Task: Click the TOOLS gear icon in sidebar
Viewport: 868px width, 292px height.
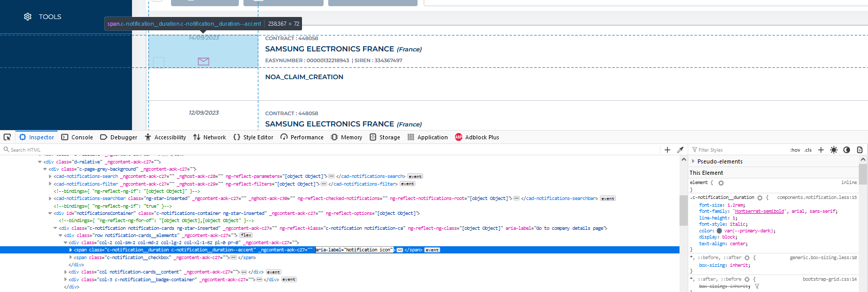Action: coord(28,16)
